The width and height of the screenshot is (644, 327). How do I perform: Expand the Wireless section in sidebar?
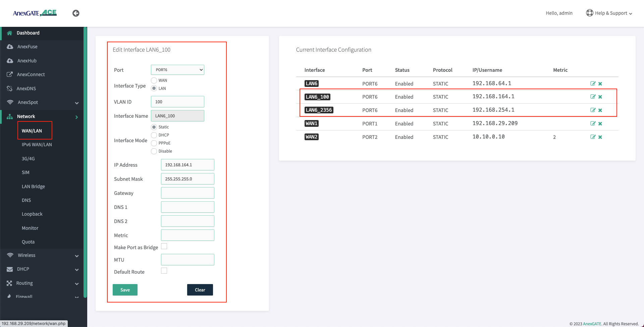26,255
